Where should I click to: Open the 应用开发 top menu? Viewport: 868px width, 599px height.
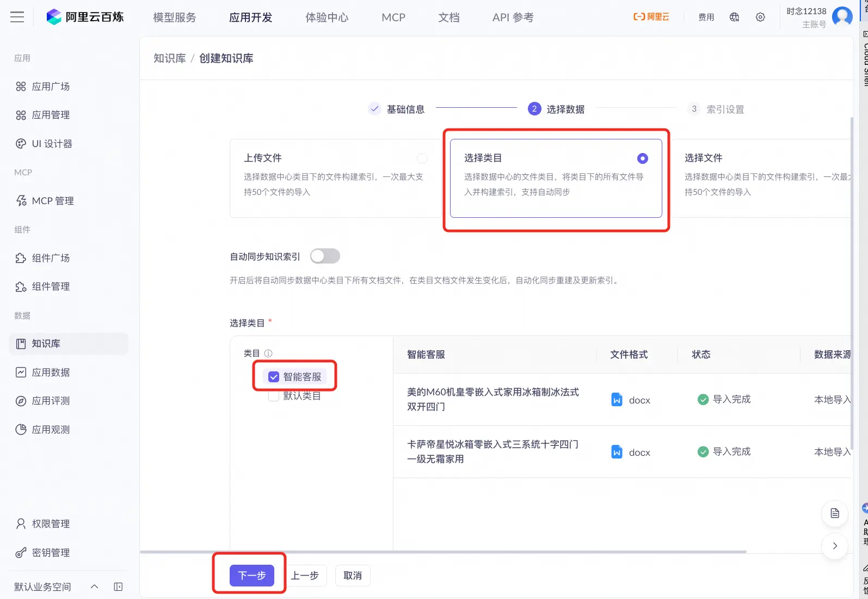point(251,17)
